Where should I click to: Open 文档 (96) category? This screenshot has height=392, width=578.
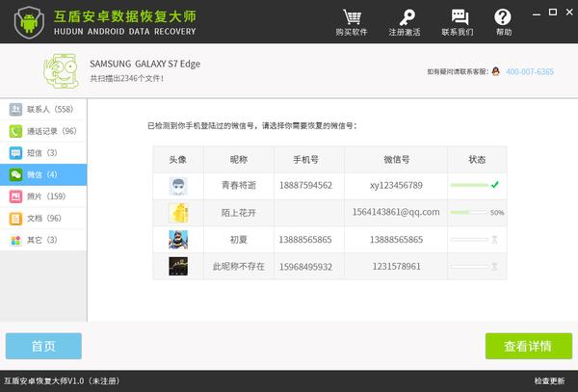coord(43,219)
